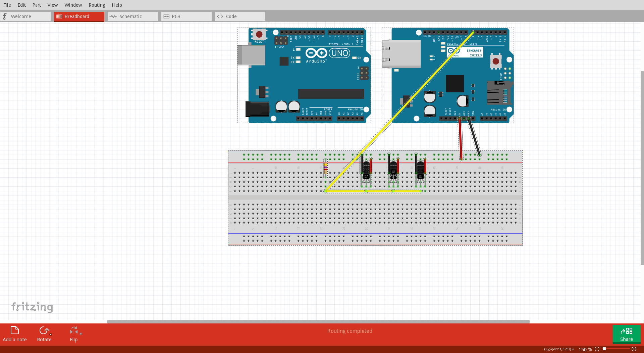
Task: Open the View menu
Action: [x=53, y=5]
